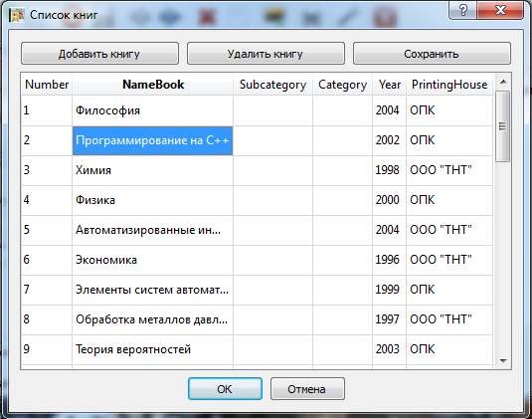
Task: Select the Философия cell
Action: (x=153, y=110)
